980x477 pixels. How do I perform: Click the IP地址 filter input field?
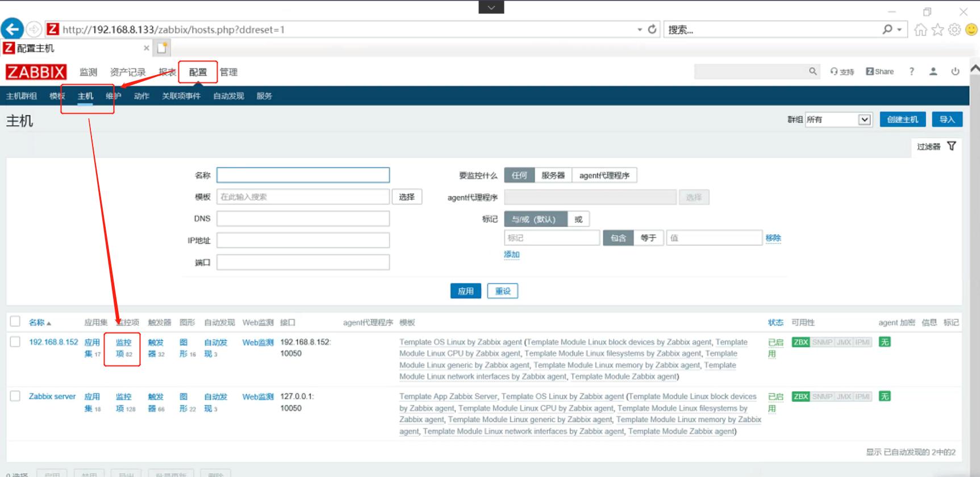coord(303,240)
